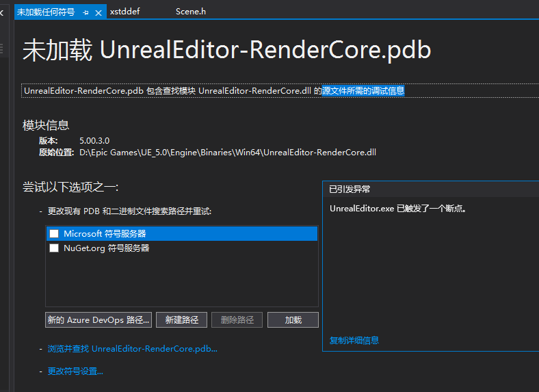Close the 未加载任何符号 tab
The height and width of the screenshot is (392, 539).
[98, 13]
